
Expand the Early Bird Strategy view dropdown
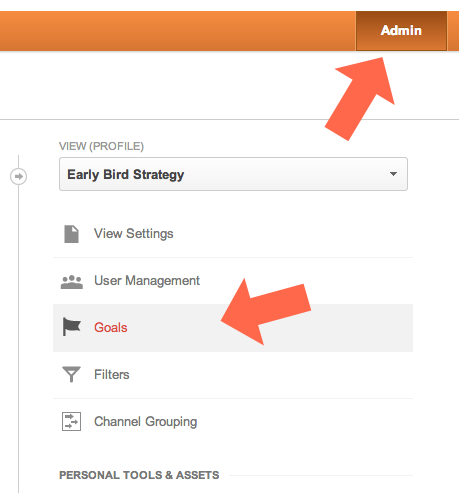click(233, 174)
